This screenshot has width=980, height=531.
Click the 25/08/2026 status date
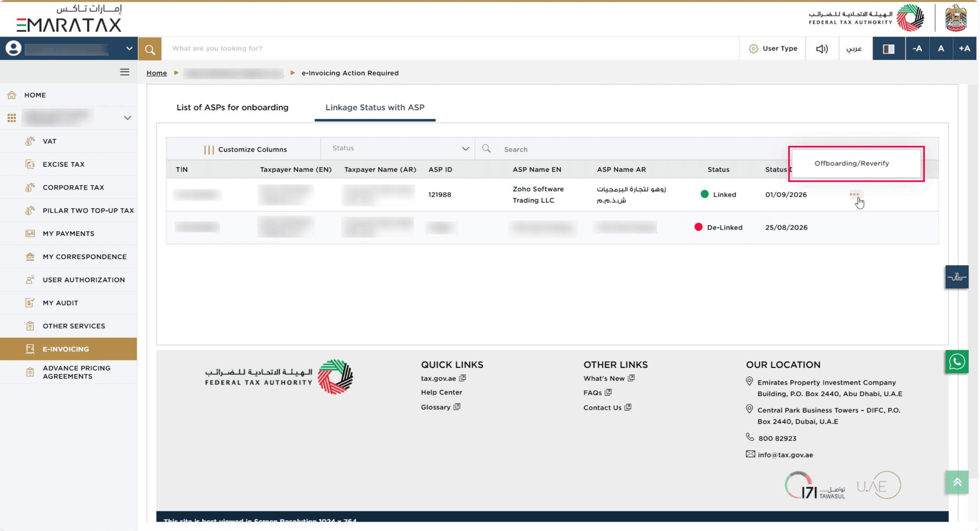786,227
